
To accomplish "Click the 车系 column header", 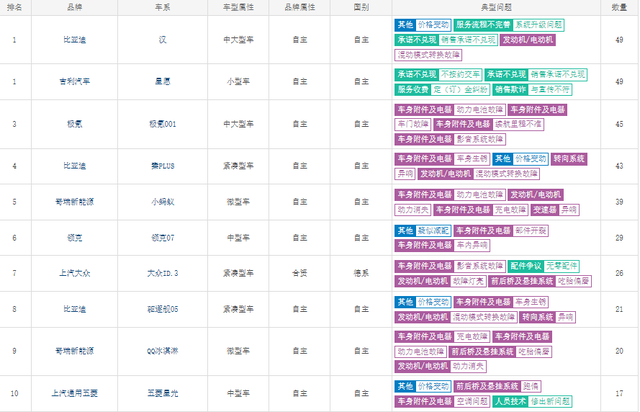I will (162, 7).
